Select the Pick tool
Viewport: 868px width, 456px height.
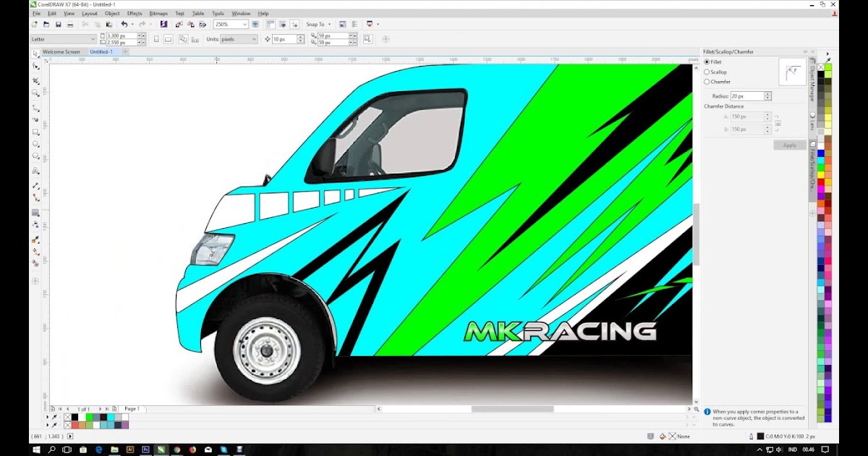coord(35,54)
